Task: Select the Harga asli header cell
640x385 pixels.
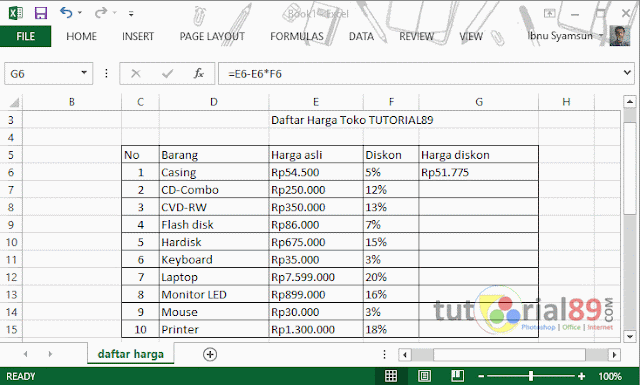Action: click(x=316, y=155)
